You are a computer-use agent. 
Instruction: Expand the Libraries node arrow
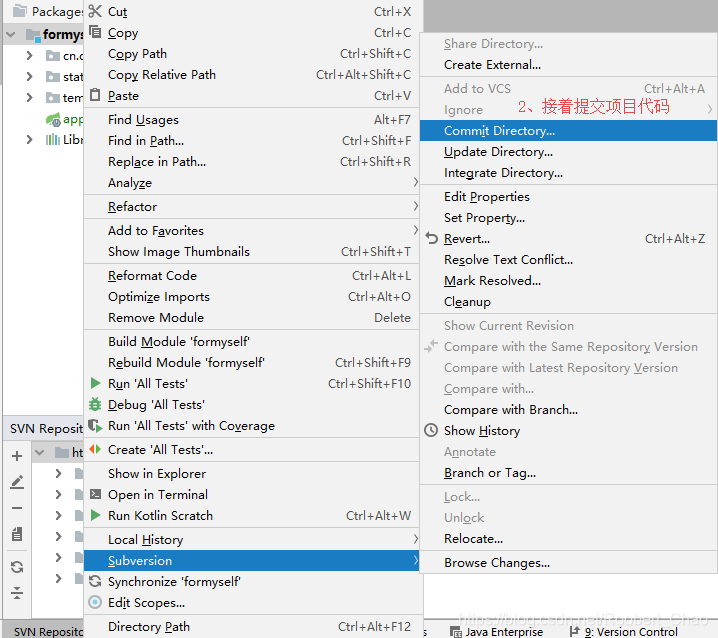click(30, 139)
